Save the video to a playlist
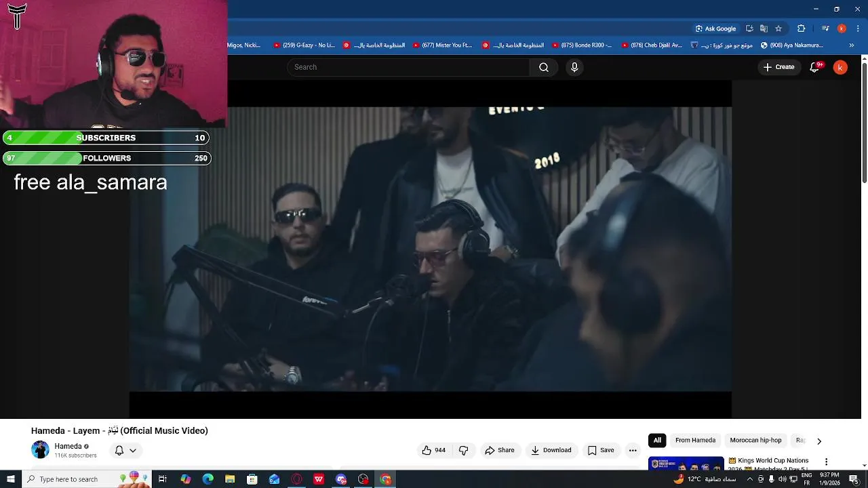This screenshot has width=868, height=488. 601,450
